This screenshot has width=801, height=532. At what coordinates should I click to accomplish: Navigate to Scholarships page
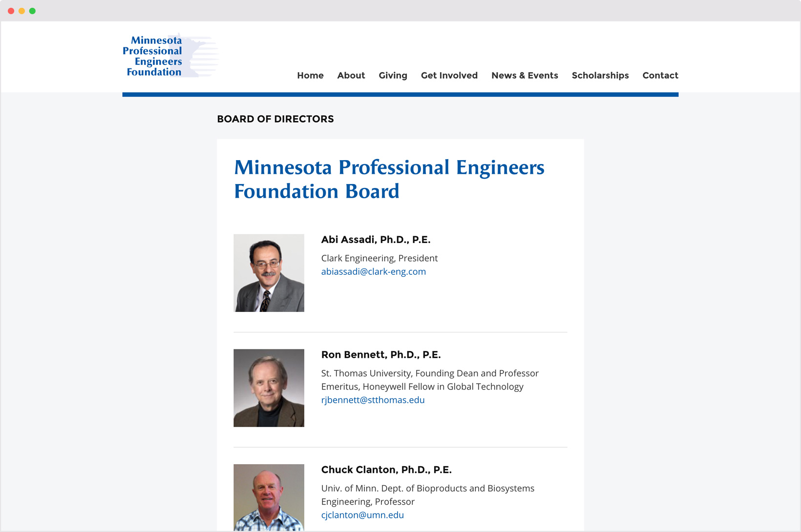pyautogui.click(x=600, y=76)
